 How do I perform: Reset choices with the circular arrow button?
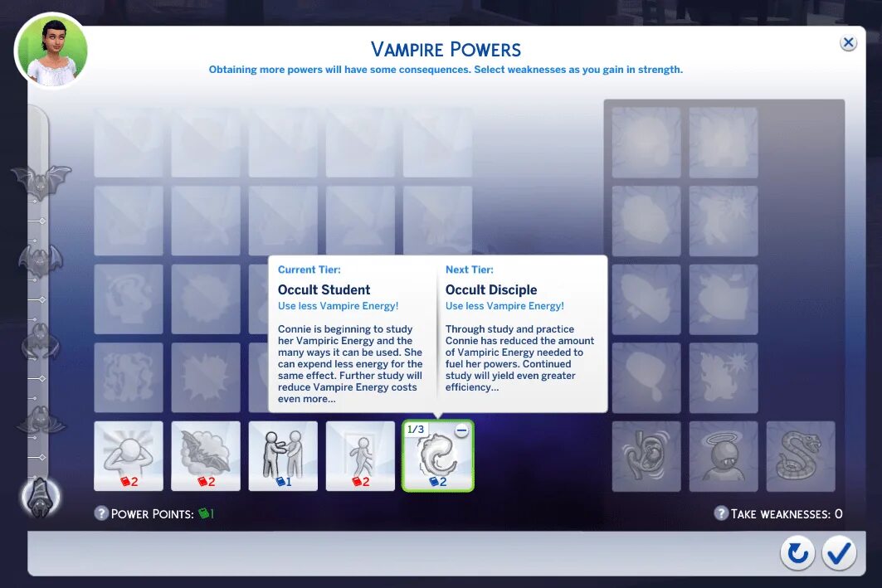click(797, 552)
